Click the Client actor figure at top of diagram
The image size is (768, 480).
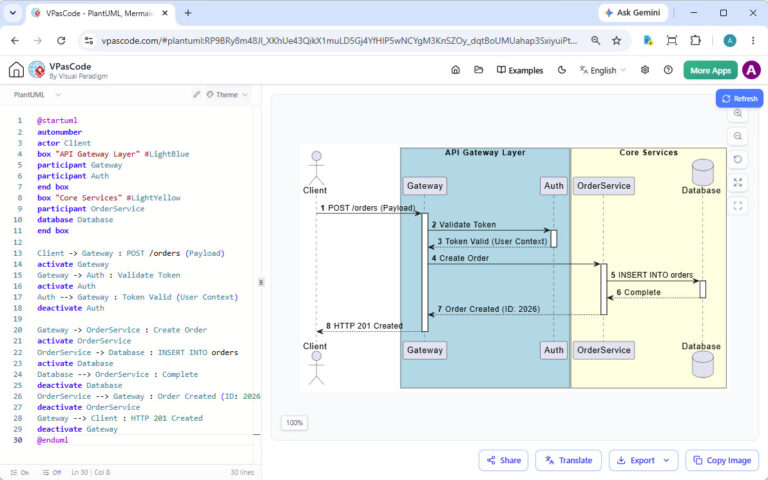tap(316, 168)
